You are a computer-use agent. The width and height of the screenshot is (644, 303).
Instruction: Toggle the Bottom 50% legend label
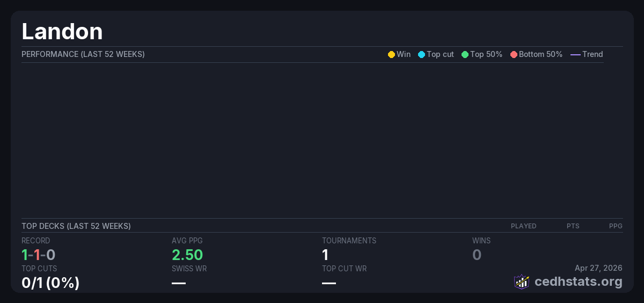(x=540, y=54)
